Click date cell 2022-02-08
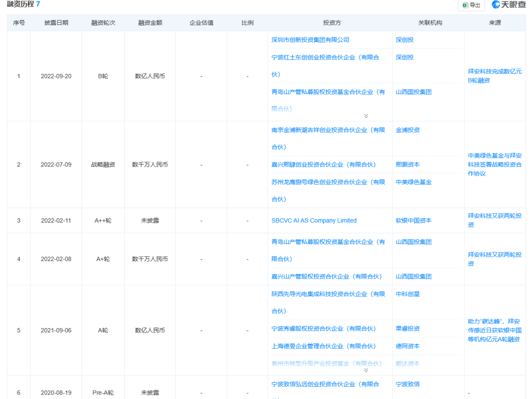Screen dimensions: 532x399 tap(56, 259)
